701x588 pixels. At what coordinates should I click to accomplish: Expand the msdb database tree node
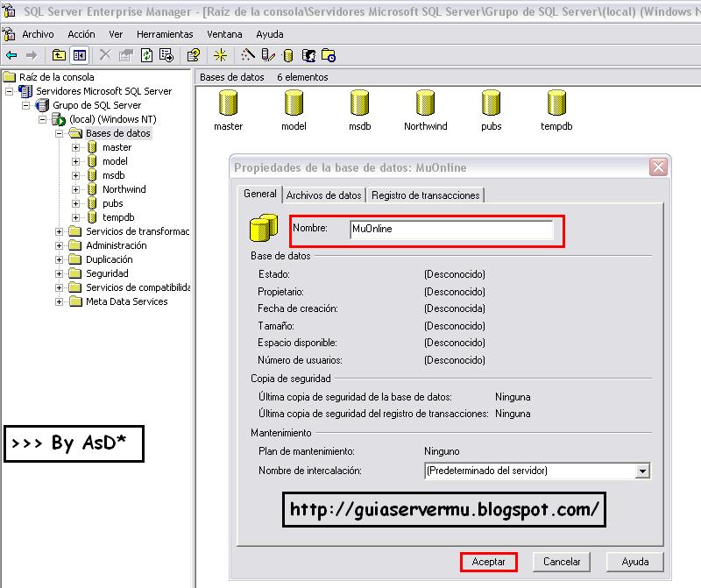75,176
